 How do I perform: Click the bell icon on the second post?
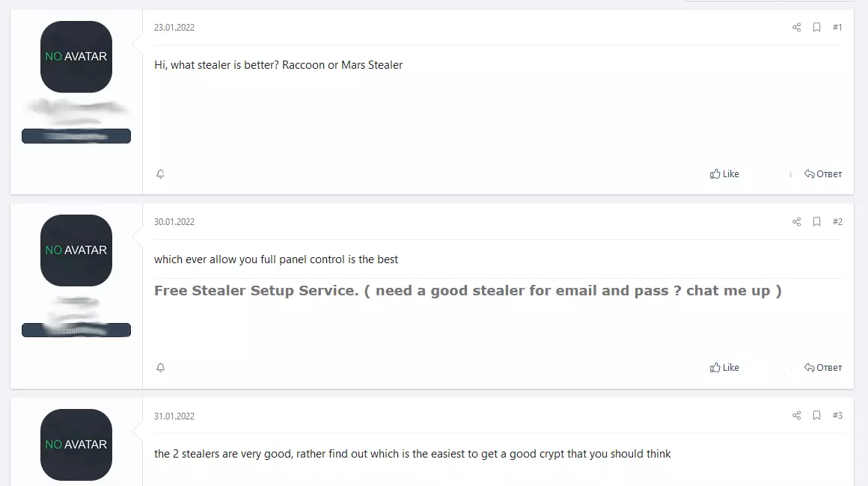coord(160,367)
